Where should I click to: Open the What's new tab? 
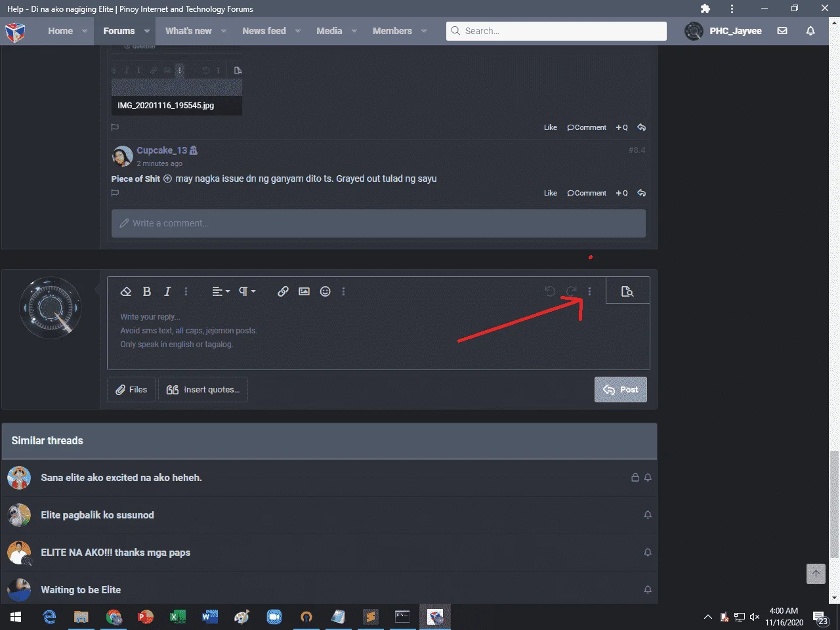pos(188,31)
